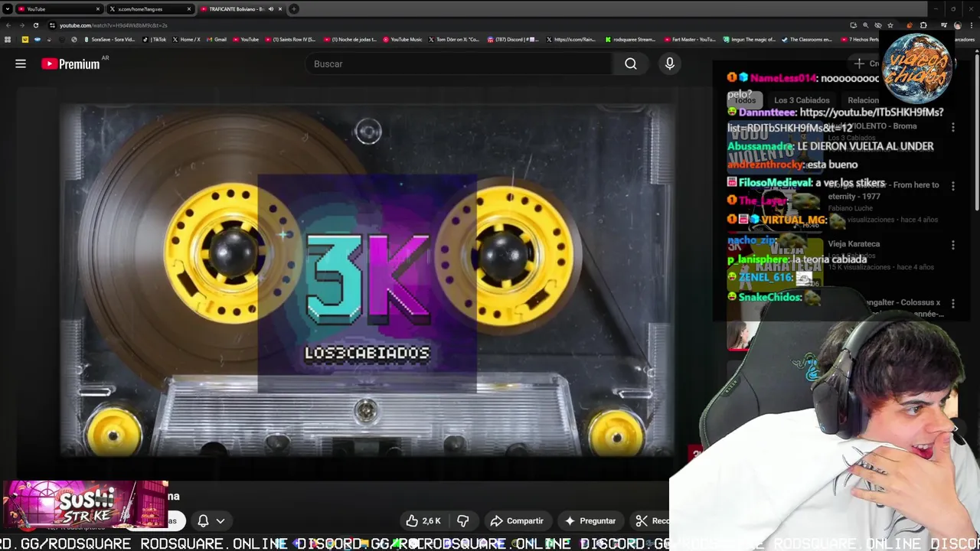Open the YouTube Music bookmark
The image size is (980, 551).
coord(402,39)
